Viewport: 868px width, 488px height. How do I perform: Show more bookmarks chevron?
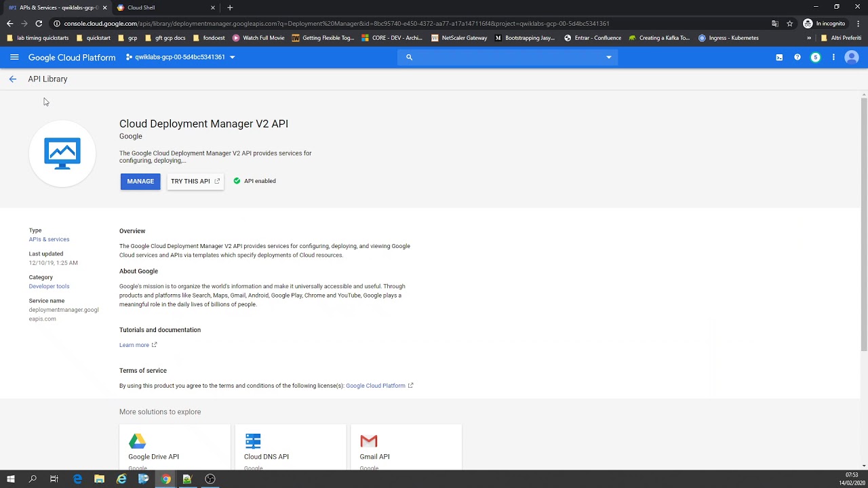808,38
